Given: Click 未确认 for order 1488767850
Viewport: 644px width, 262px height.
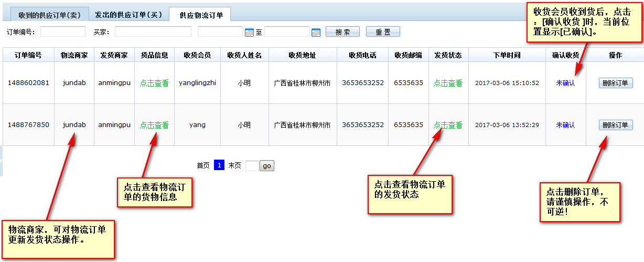Looking at the screenshot, I should click(x=565, y=125).
